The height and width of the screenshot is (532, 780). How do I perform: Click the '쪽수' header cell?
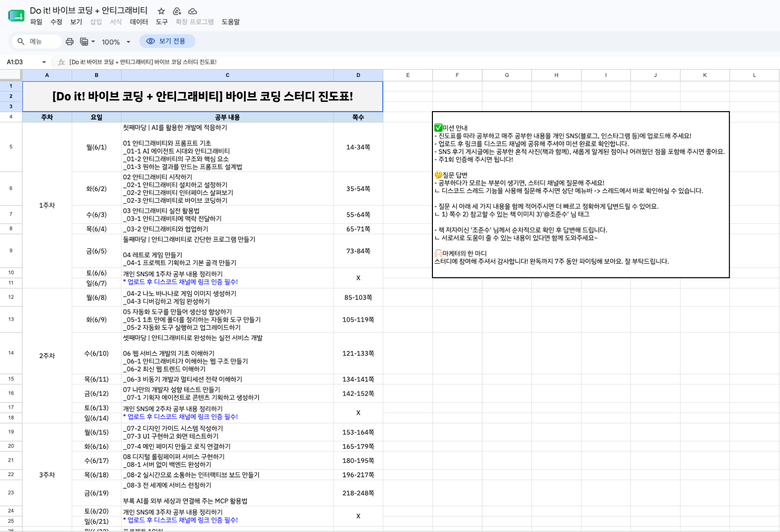click(x=358, y=117)
